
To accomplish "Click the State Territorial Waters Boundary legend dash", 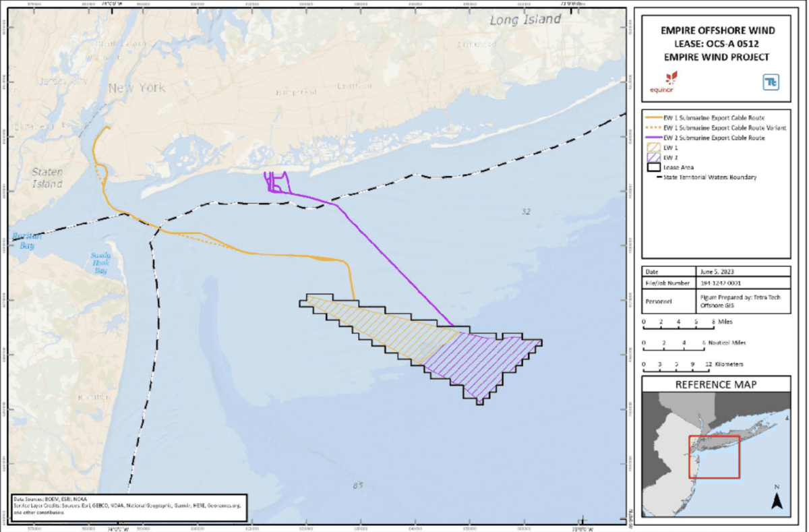I will coord(659,177).
